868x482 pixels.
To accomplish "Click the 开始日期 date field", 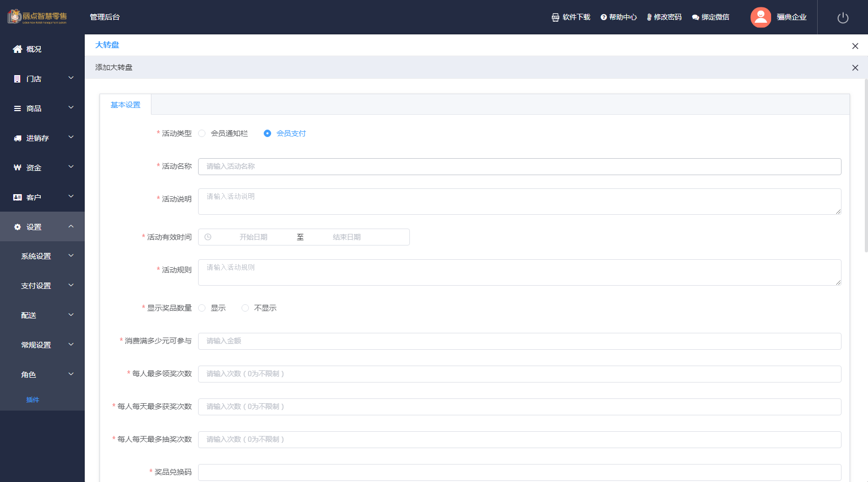I will point(253,237).
